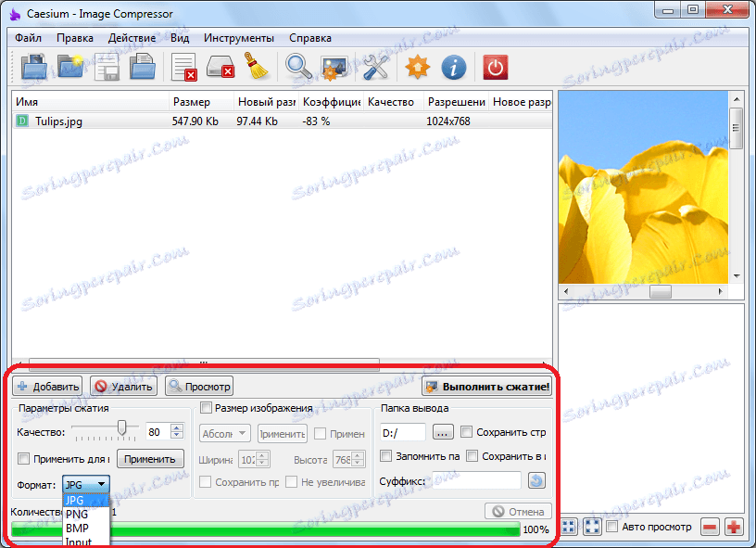Toggle the Запомнить па checkbox

(x=385, y=456)
